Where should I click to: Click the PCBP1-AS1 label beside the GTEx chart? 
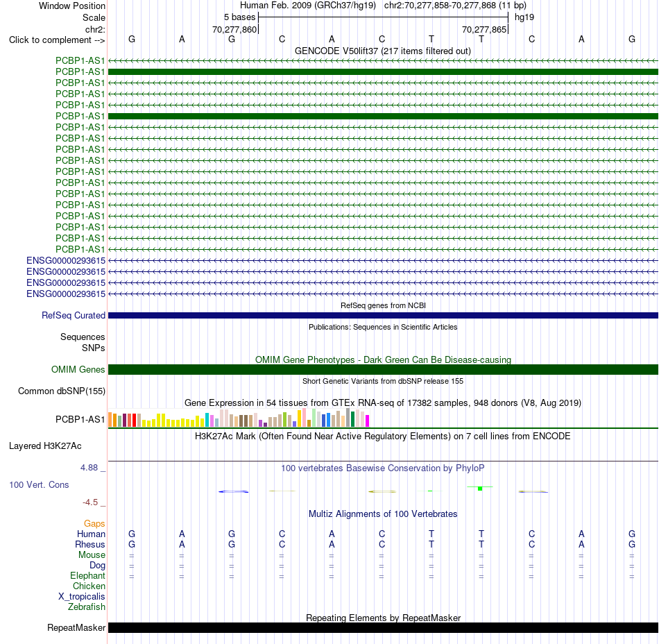80,420
